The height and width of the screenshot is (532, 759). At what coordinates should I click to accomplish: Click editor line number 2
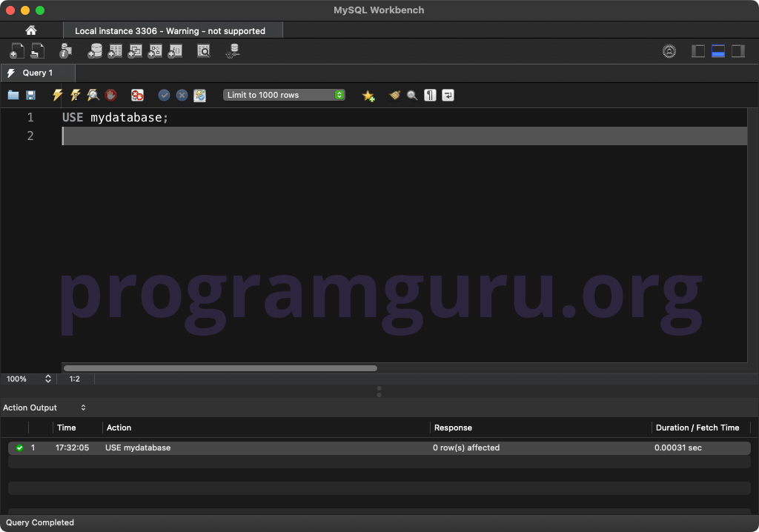[x=30, y=136]
